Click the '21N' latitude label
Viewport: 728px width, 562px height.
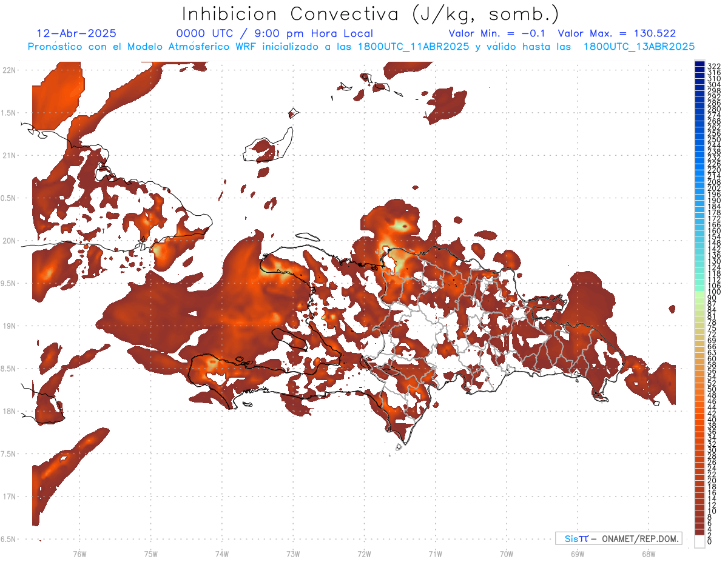tap(8, 156)
